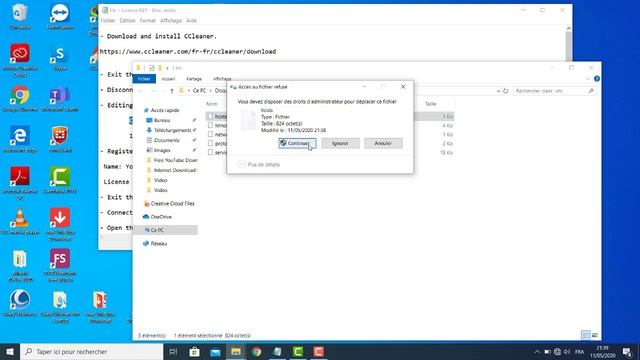Tick the checkbox of the third listed file

210,134
